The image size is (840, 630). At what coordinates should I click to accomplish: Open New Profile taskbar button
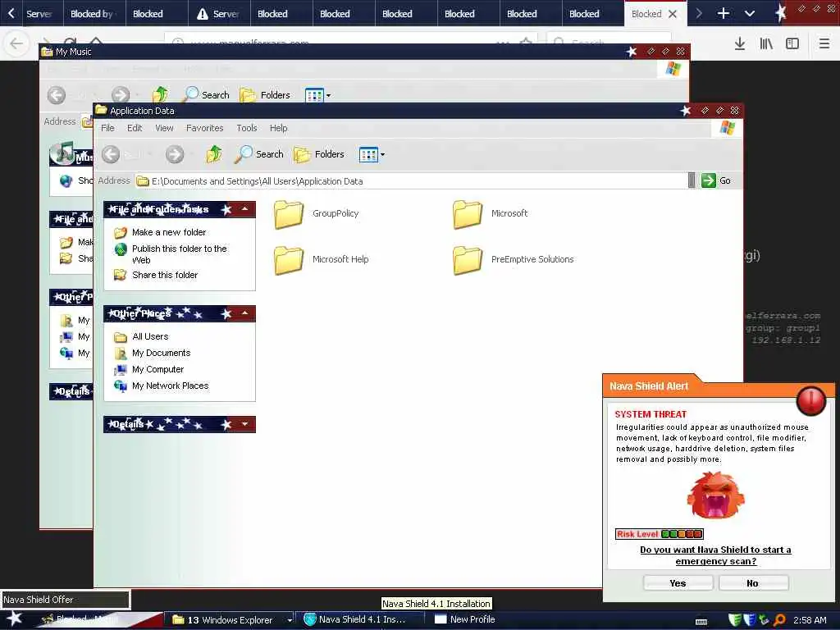click(465, 620)
